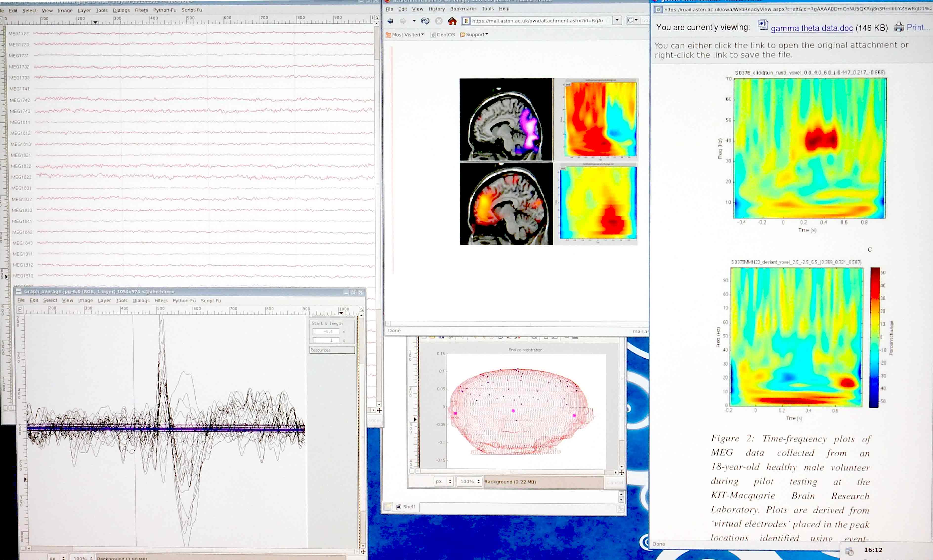933x560 pixels.
Task: Click the 'Background (2.22 MB)' status text
Action: [x=510, y=482]
